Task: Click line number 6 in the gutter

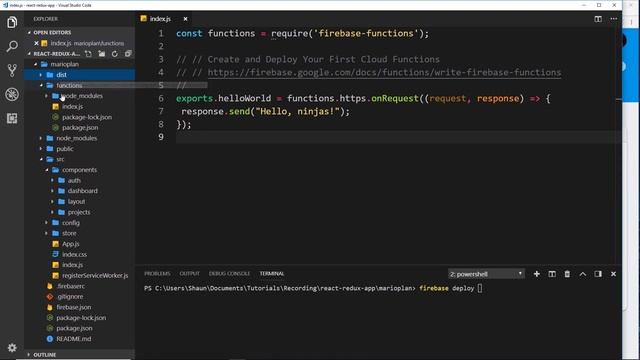Action: click(161, 98)
